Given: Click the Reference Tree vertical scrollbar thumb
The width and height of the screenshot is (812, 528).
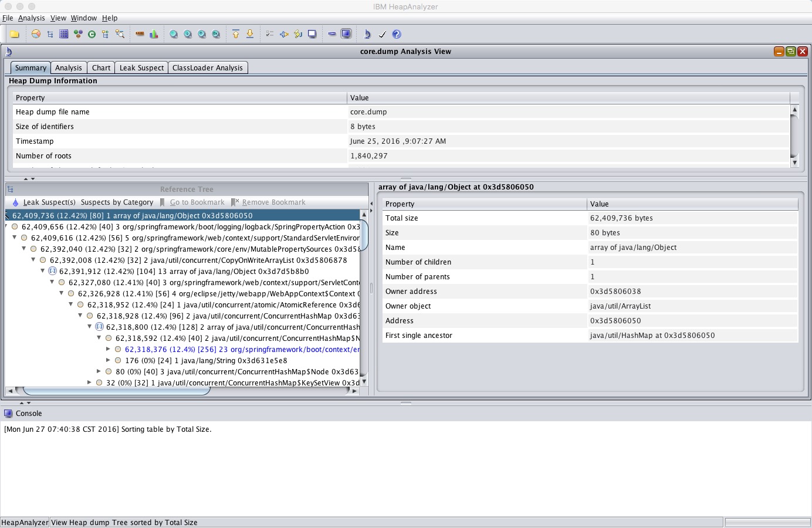Looking at the screenshot, I should click(364, 235).
